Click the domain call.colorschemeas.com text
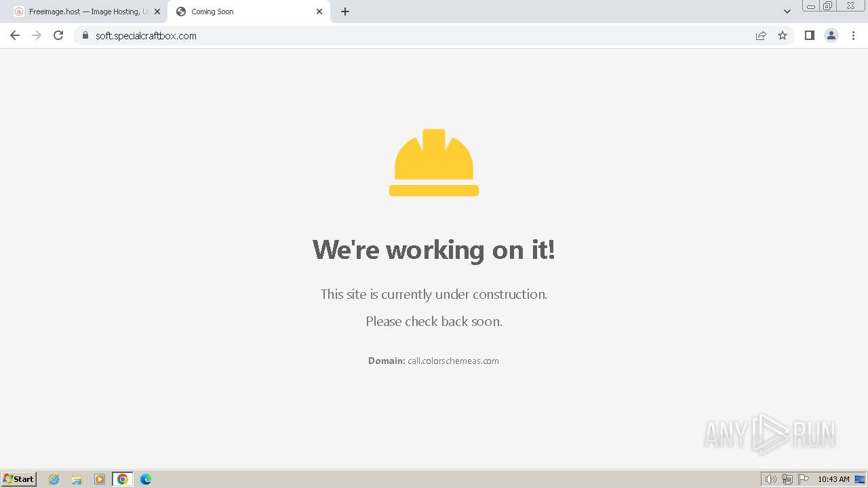The image size is (868, 488). pos(453,361)
